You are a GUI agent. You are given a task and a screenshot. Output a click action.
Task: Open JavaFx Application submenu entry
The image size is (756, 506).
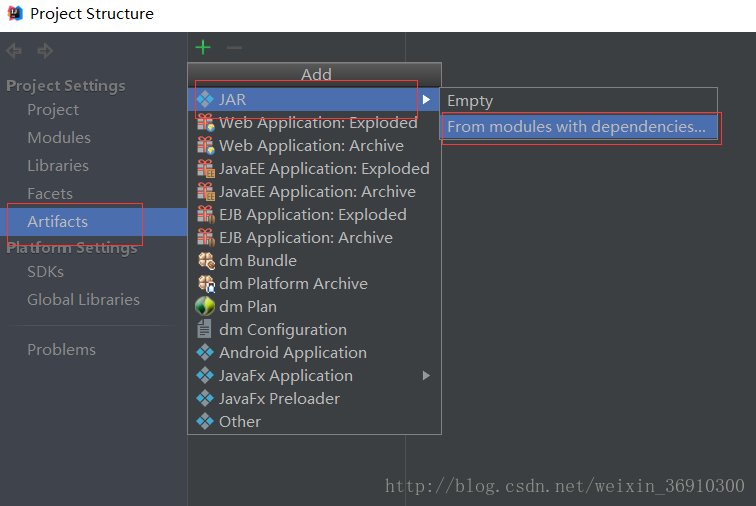pos(314,376)
